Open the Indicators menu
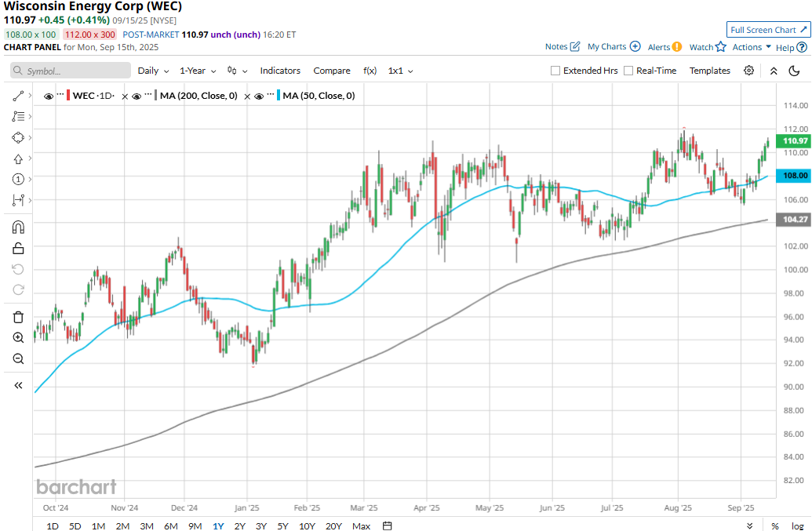Screen dimensions: 812x531 [x=280, y=71]
